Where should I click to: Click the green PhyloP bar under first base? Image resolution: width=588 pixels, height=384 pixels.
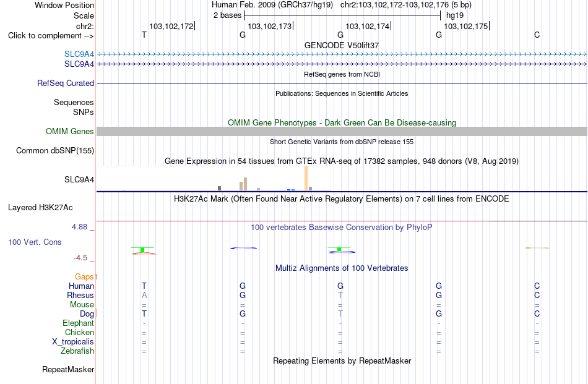pos(142,250)
